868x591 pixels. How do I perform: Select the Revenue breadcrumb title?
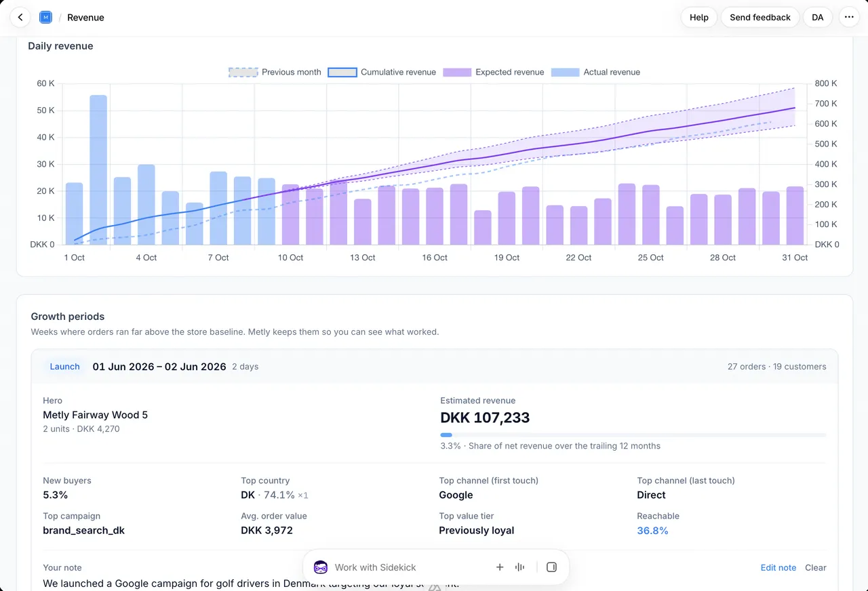click(85, 18)
